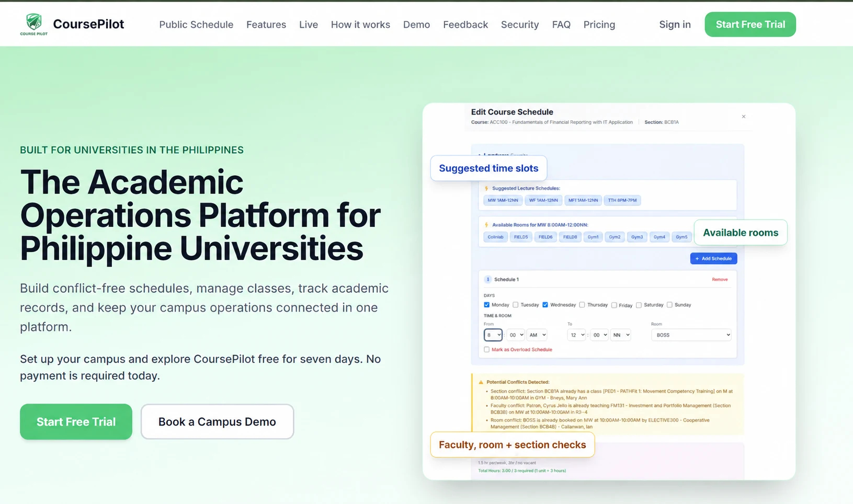Click the Faculty, room + section checks callout
Screen dimensions: 853x504
point(513,445)
